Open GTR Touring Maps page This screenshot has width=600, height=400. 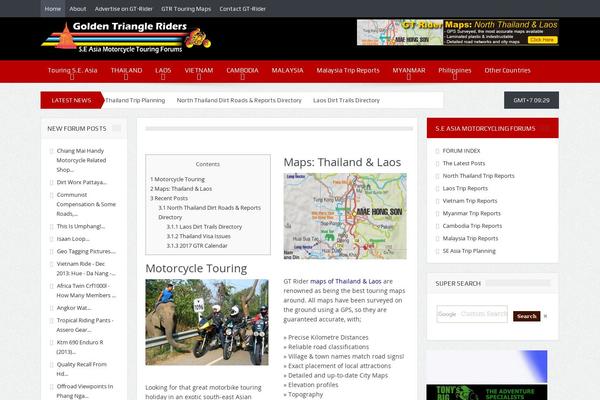click(186, 8)
